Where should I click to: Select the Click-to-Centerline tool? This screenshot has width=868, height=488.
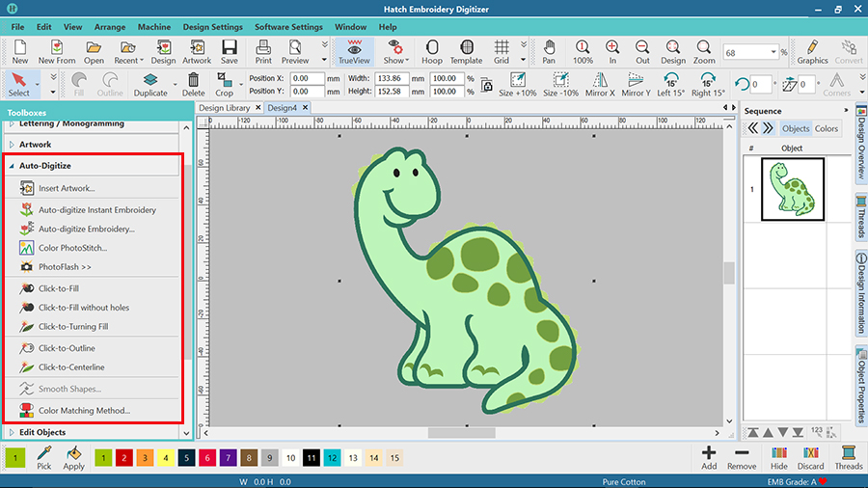pyautogui.click(x=71, y=367)
